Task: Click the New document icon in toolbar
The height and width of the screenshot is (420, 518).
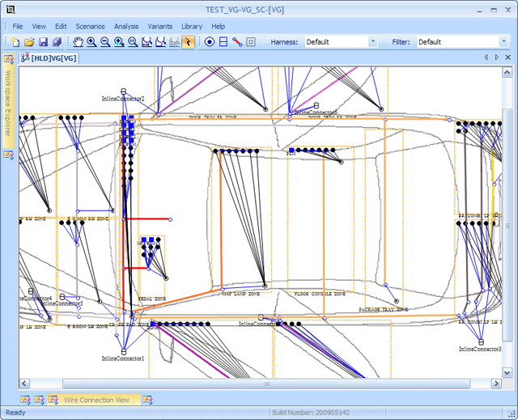Action: (15, 41)
